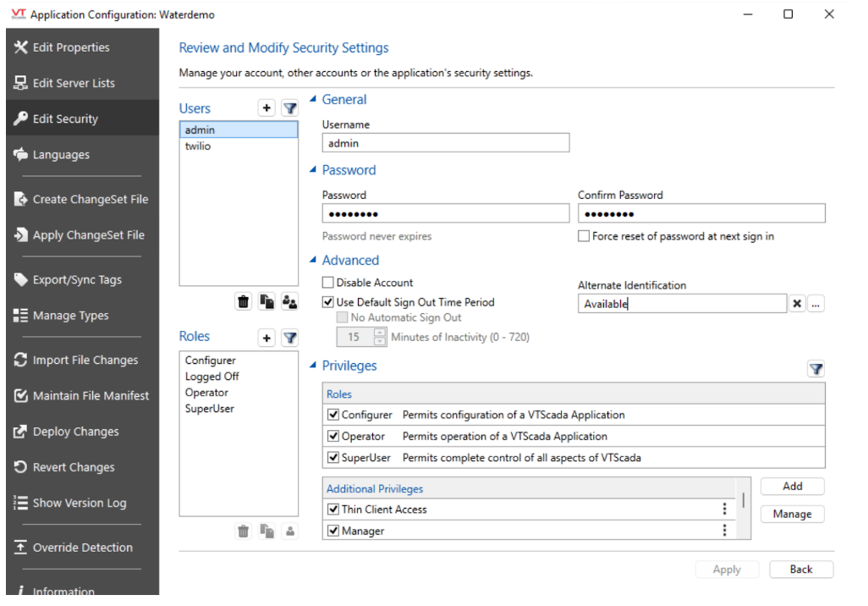Screen dimensions: 868x606
Task: Clear the Alternate Identification with X icon
Action: pyautogui.click(x=797, y=304)
